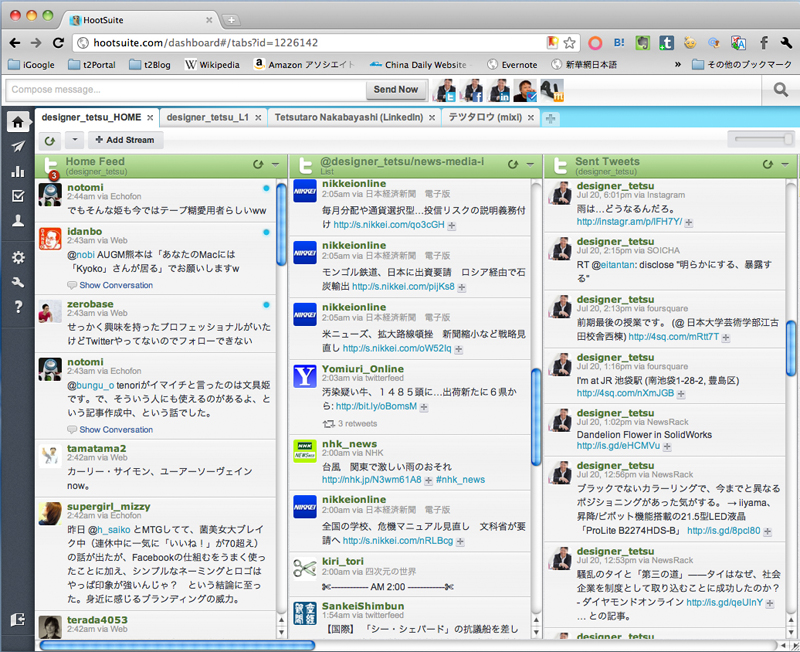This screenshot has height=652, width=800.
Task: Switch to the designer_tetsu_L1 tab
Action: [207, 117]
